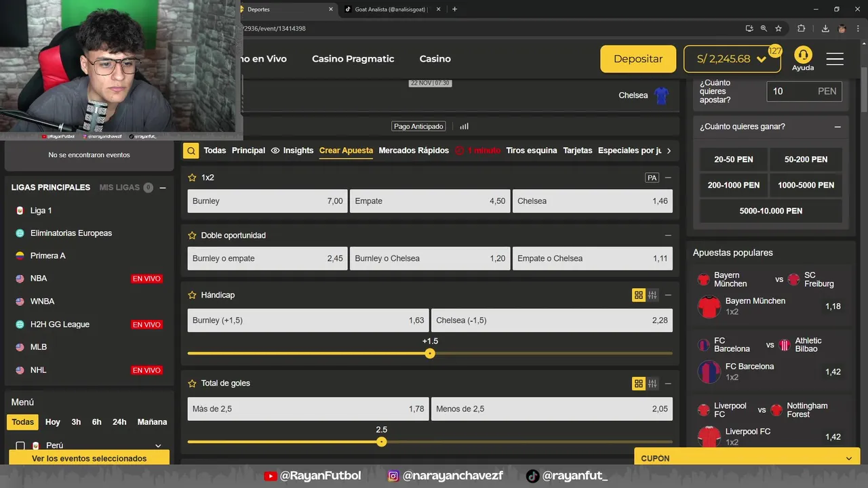
Task: Switch to the Principal markets tab
Action: [x=248, y=150]
